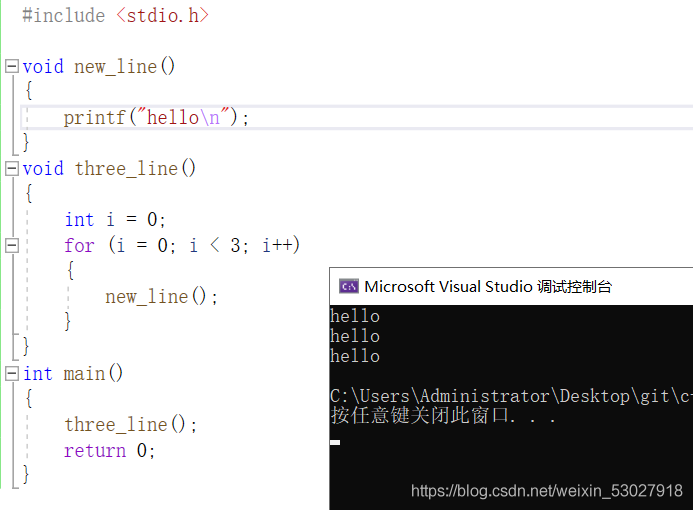
Task: Click the first hello output line in console
Action: point(355,316)
